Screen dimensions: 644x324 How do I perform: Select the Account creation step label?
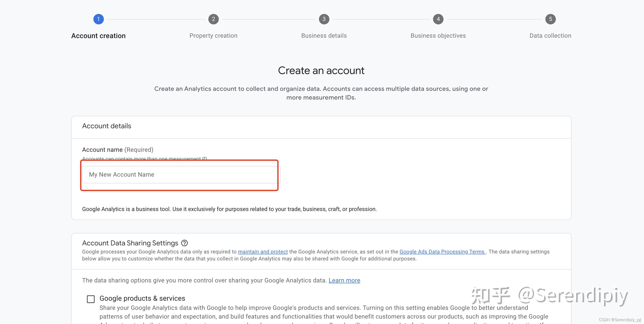(98, 36)
